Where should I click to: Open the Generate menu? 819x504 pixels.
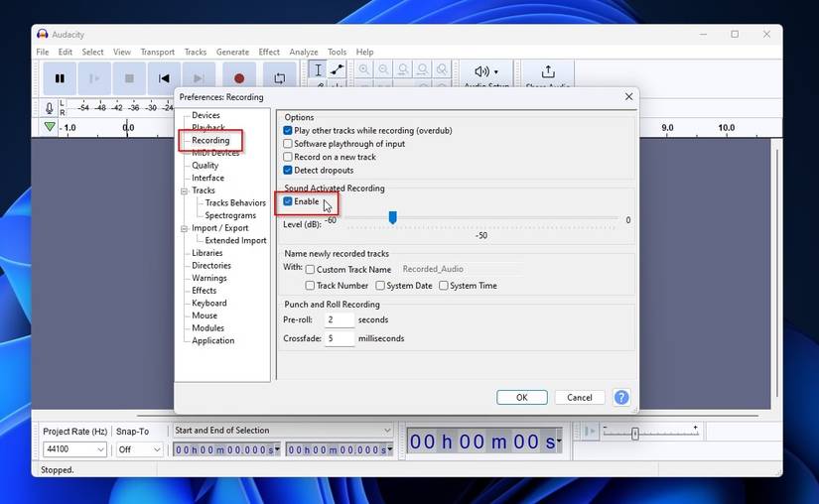pyautogui.click(x=232, y=52)
